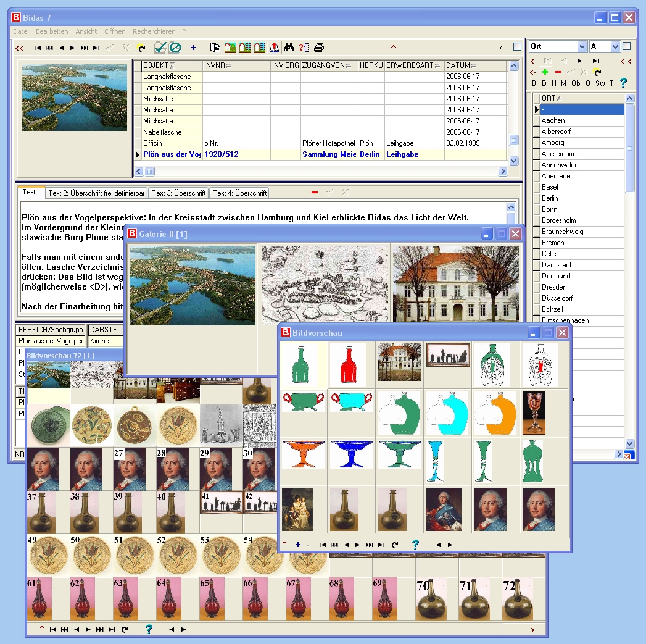This screenshot has width=646, height=644.
Task: Click the ZUGANGVON column header
Action: coord(329,65)
